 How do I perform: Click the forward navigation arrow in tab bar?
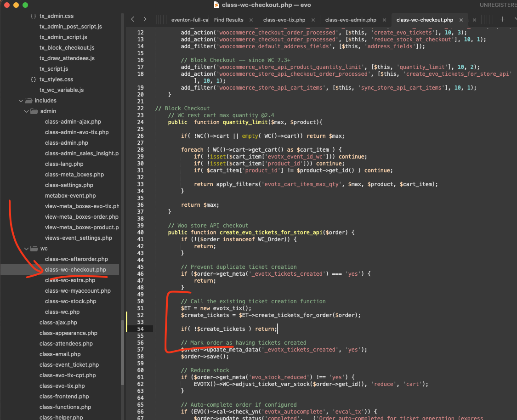[145, 19]
